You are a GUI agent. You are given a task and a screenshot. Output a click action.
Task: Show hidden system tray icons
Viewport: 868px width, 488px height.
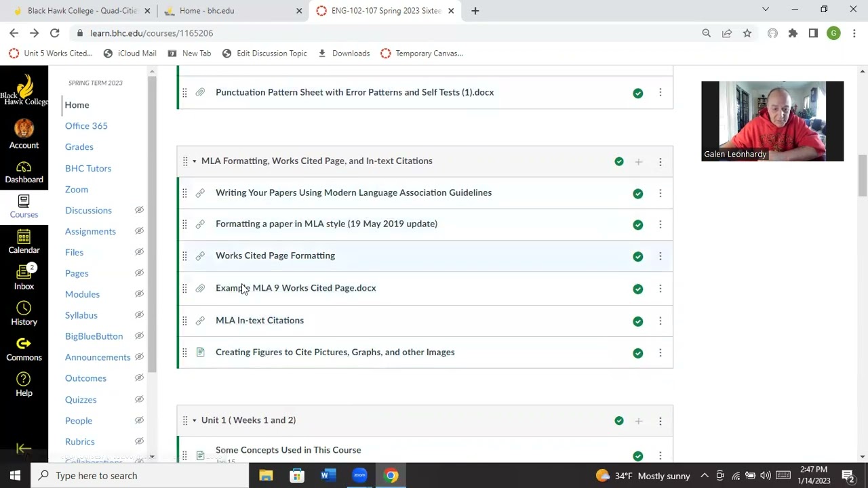pyautogui.click(x=705, y=476)
